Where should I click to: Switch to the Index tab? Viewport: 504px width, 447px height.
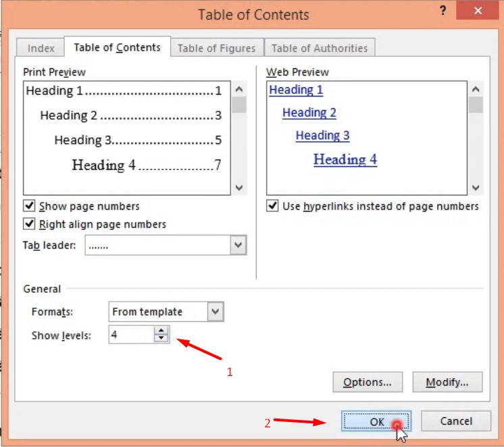[x=41, y=48]
